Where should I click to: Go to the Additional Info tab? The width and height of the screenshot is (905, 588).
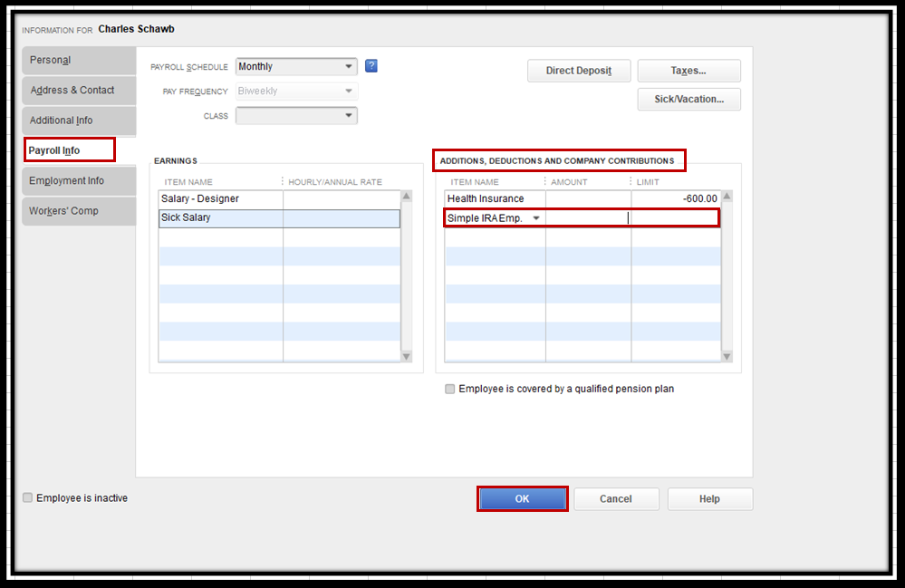pyautogui.click(x=79, y=120)
